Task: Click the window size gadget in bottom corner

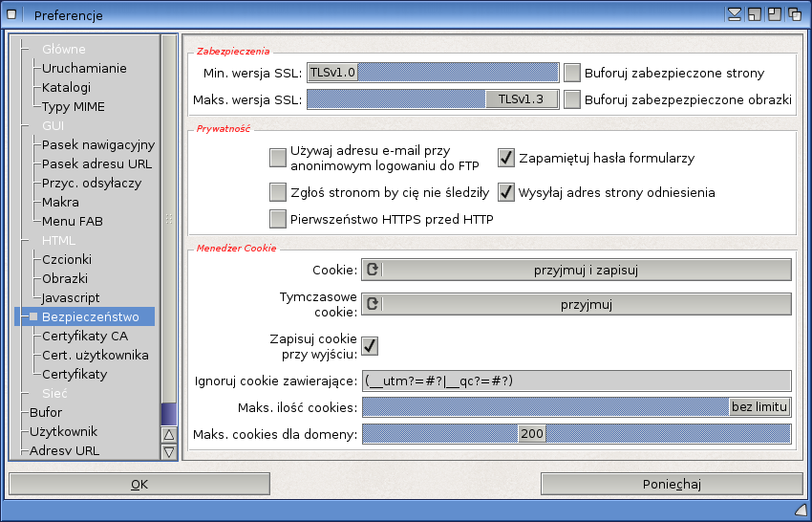Action: tap(801, 510)
